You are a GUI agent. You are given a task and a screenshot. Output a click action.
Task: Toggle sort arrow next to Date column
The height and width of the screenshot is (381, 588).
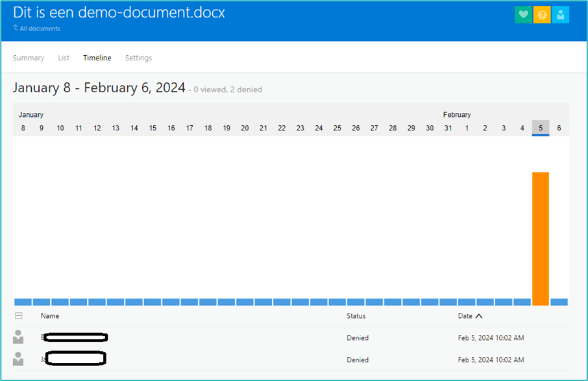tap(479, 316)
